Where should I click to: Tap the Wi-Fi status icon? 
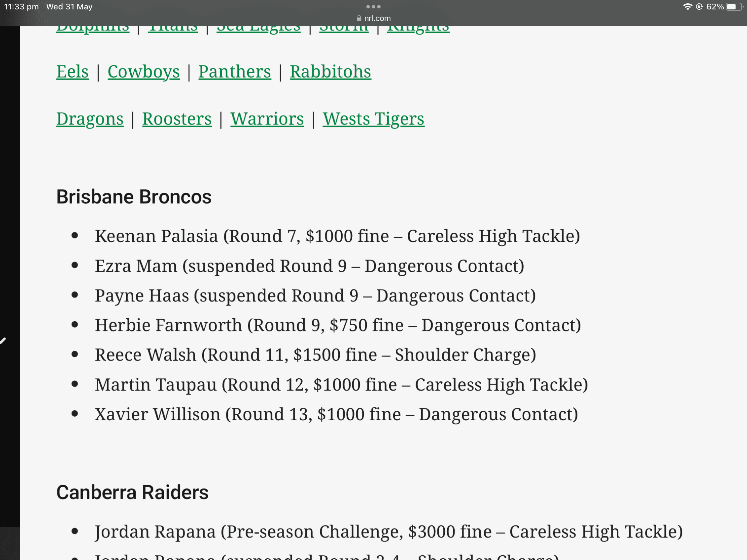pos(688,7)
